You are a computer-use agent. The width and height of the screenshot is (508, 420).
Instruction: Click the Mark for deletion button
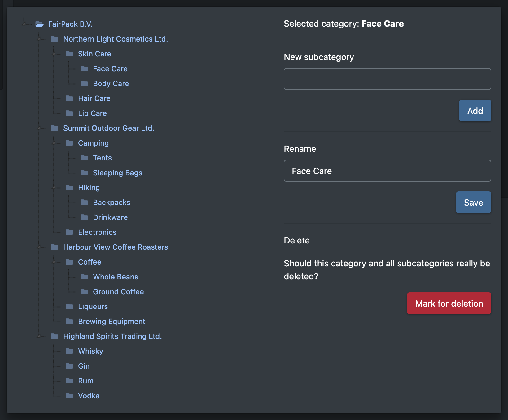click(x=449, y=303)
